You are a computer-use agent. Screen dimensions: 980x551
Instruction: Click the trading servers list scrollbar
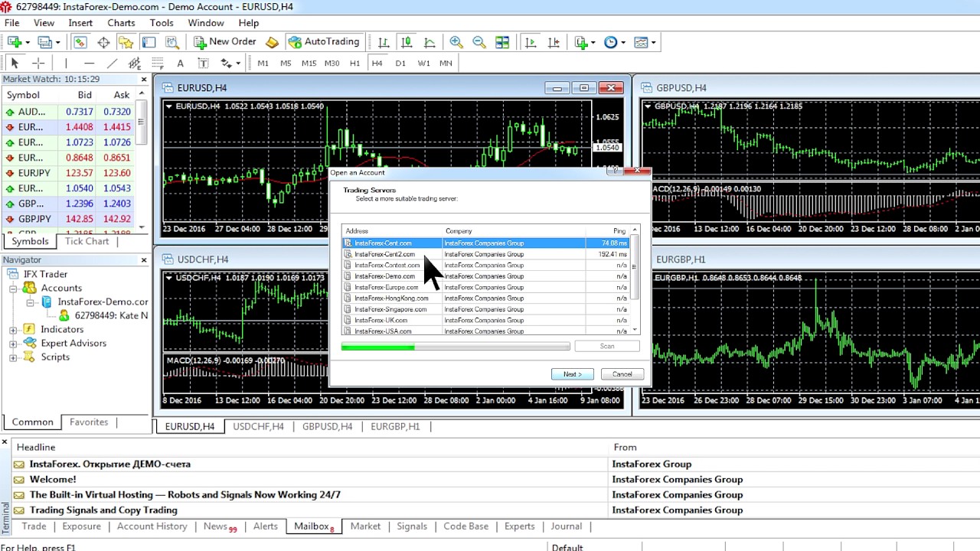pos(635,279)
